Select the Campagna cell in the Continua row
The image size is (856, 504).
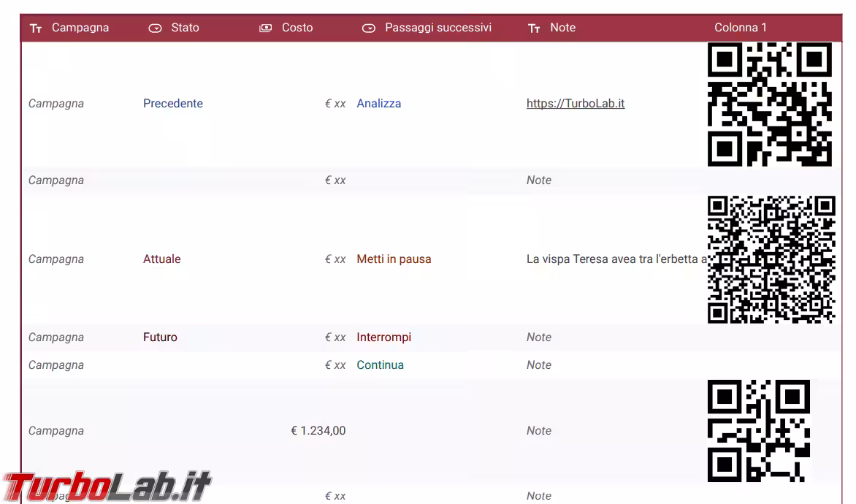click(56, 365)
